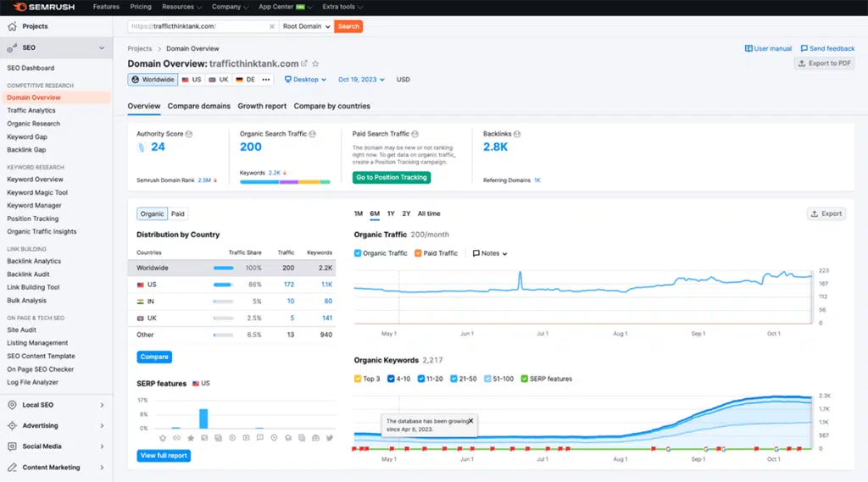Click Paid Search Traffic info icon
Viewport: 868px width, 482px height.
point(415,134)
